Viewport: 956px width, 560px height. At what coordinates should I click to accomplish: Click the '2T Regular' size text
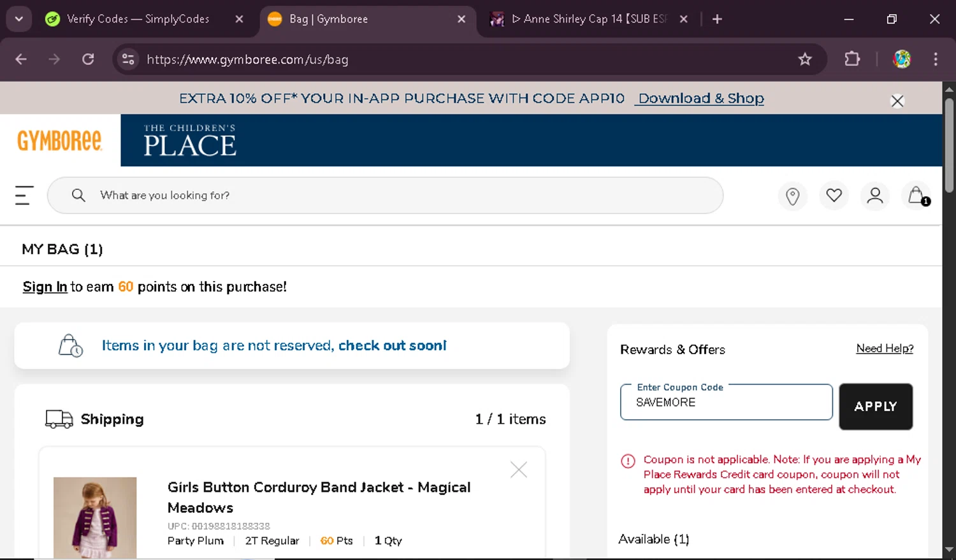tap(272, 541)
